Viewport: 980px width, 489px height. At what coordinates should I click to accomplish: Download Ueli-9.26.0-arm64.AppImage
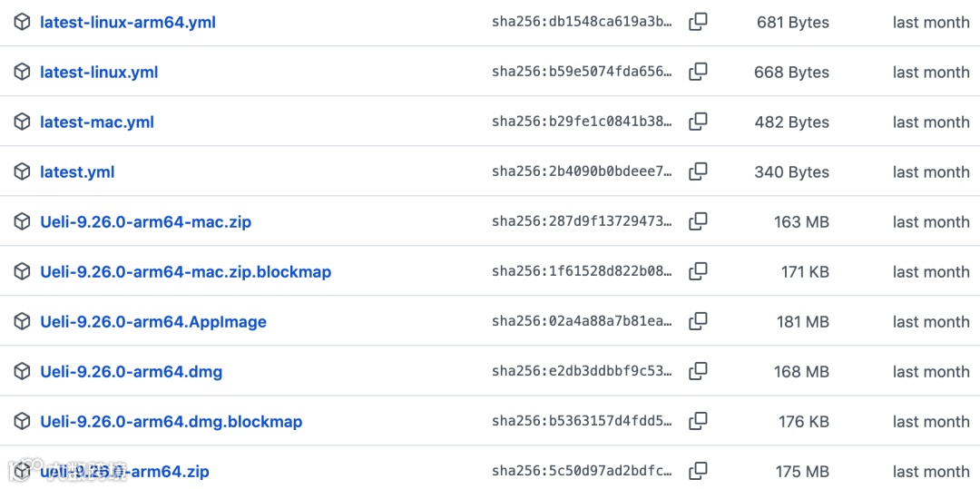153,322
